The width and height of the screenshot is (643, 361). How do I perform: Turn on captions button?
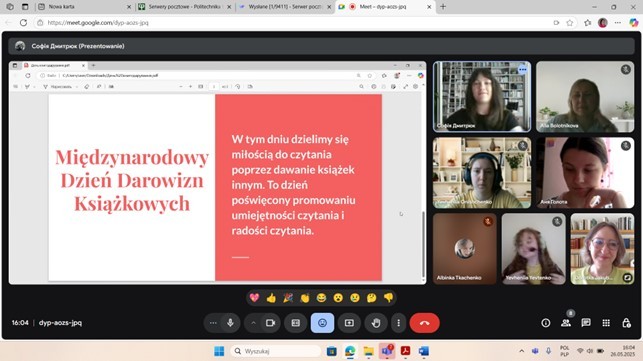pyautogui.click(x=296, y=323)
